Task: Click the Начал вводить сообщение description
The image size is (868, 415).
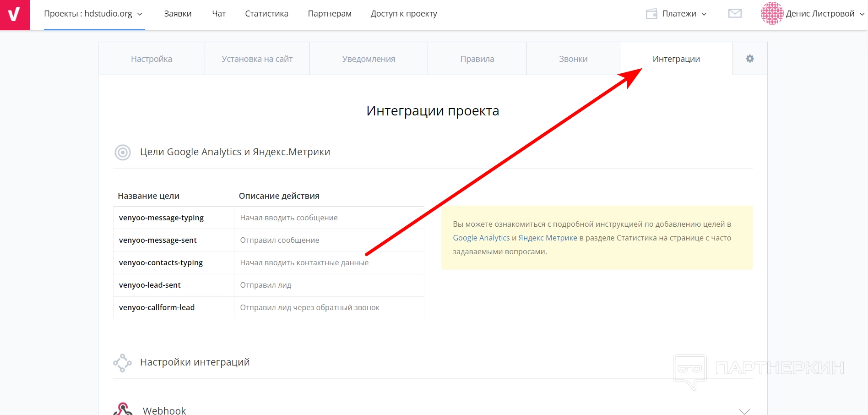Action: pyautogui.click(x=289, y=218)
